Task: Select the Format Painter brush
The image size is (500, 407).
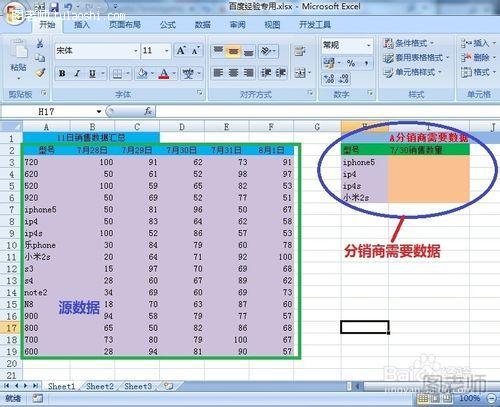Action: [40, 72]
